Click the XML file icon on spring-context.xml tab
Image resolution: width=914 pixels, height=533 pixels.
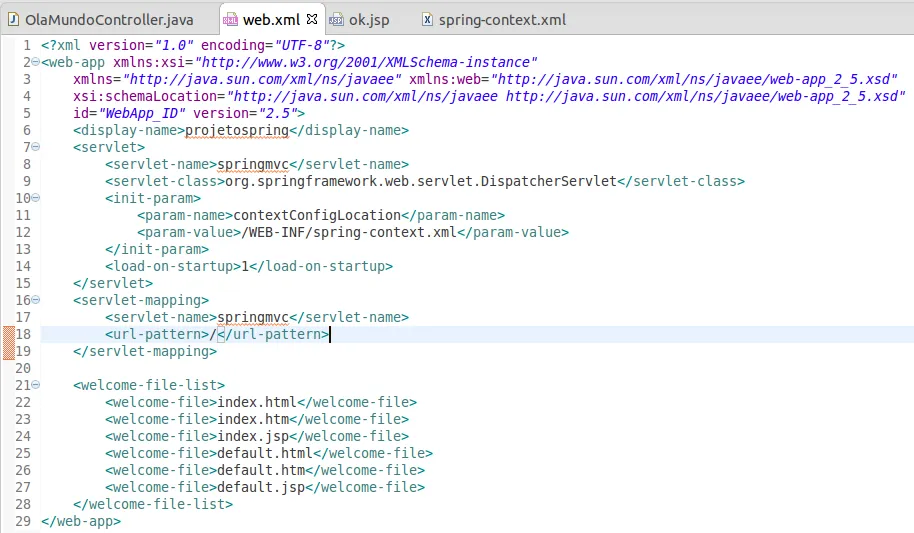click(428, 20)
